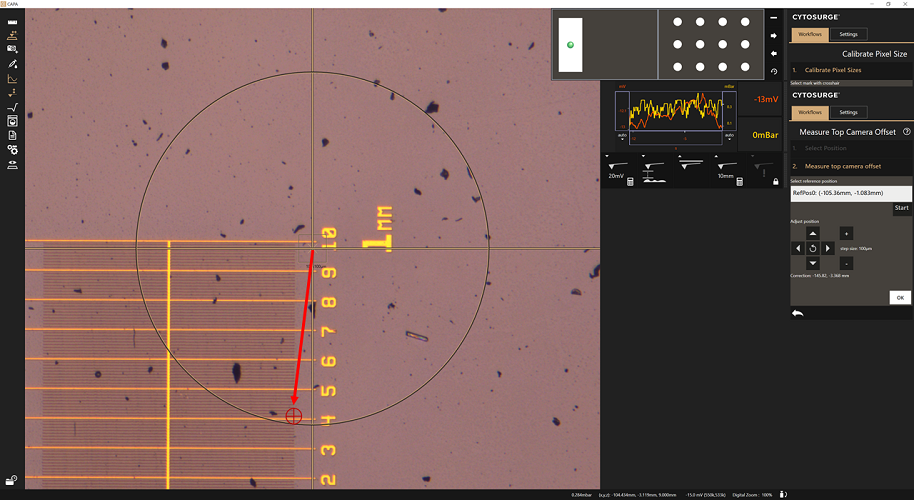Select the cantilever approach icon in the sidebar
This screenshot has height=500, width=914.
pyautogui.click(x=12, y=36)
